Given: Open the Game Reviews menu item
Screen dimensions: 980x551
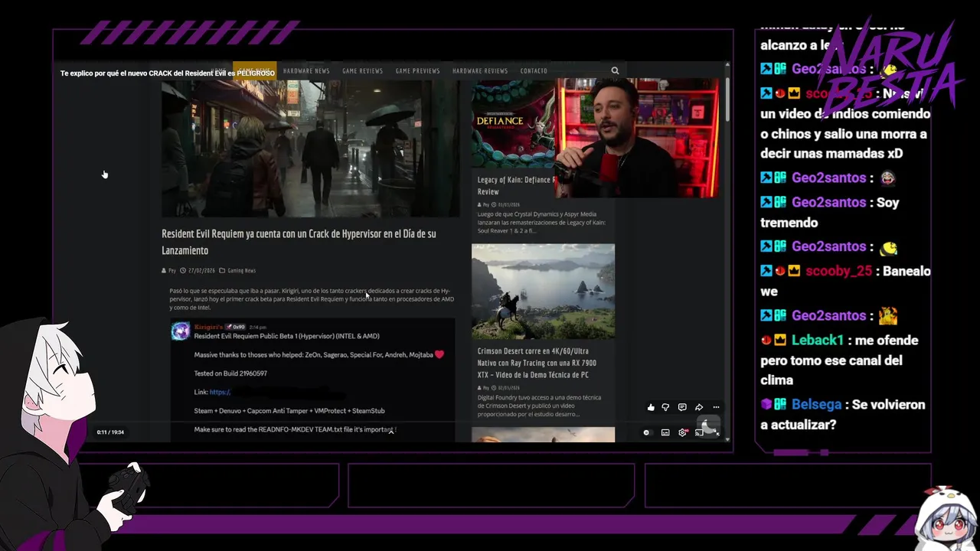Looking at the screenshot, I should pos(362,70).
